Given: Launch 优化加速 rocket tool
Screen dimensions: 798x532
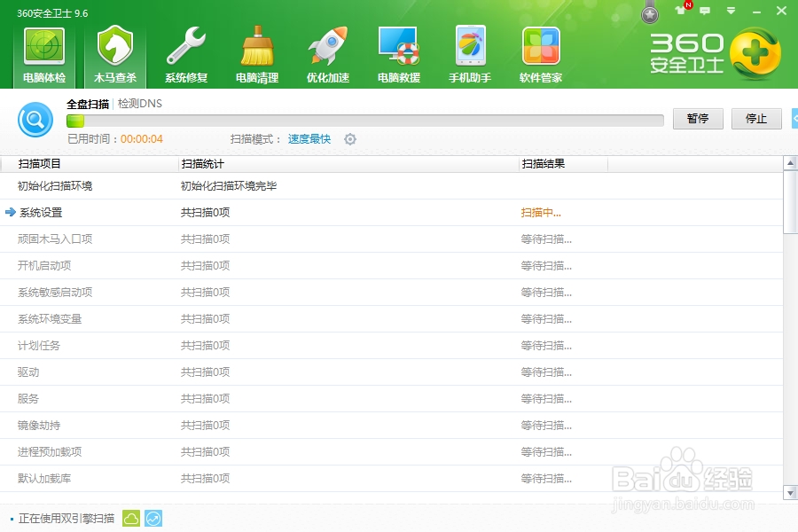Looking at the screenshot, I should [x=328, y=56].
